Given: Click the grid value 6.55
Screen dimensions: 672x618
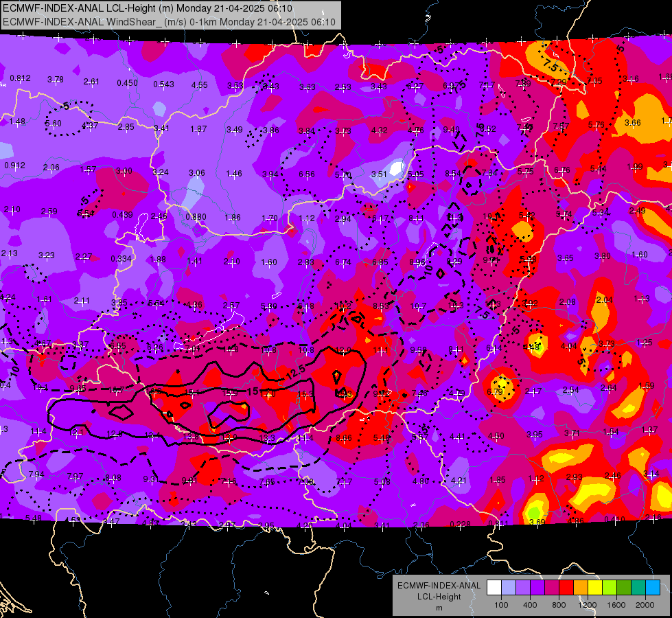Looking at the screenshot, I should pos(118,345).
